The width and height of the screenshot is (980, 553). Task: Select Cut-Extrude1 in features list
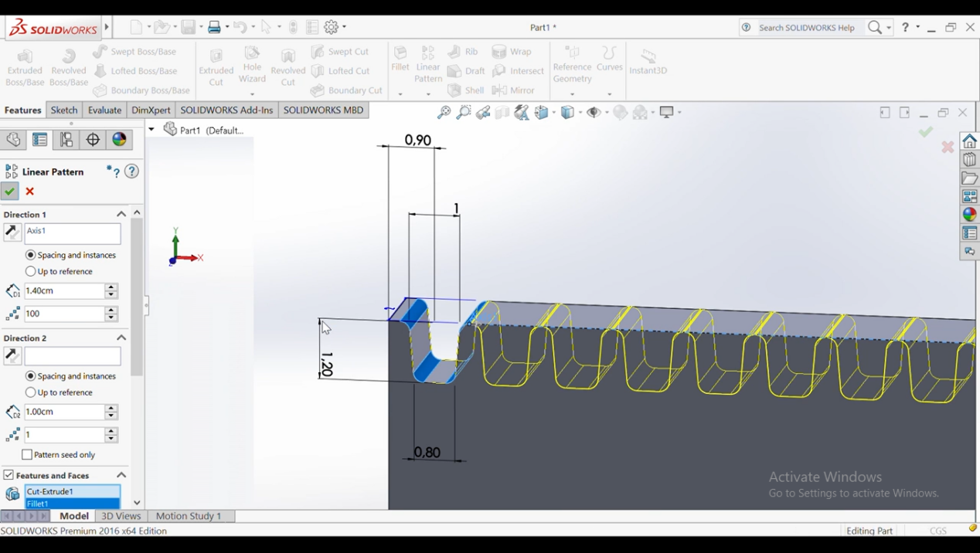(72, 491)
